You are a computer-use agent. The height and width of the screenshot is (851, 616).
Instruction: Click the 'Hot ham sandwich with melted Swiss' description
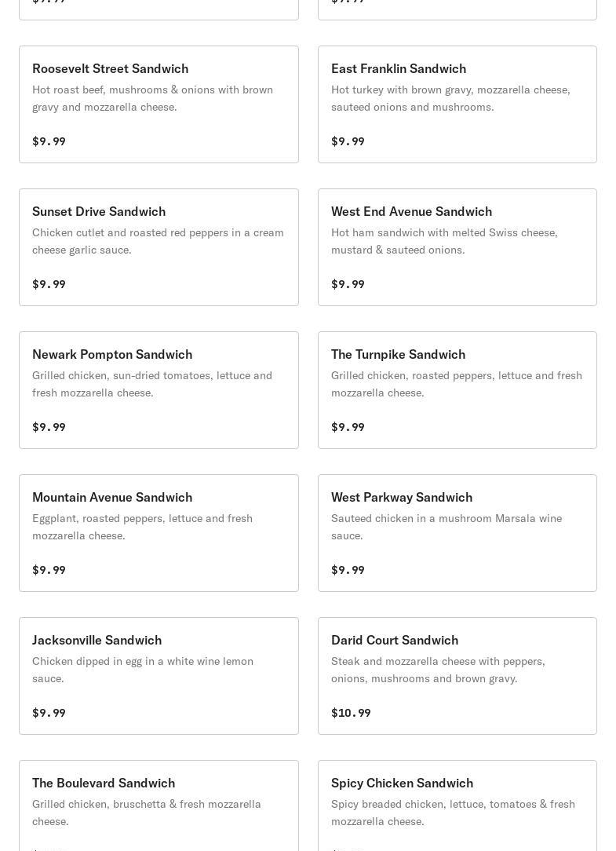pyautogui.click(x=444, y=241)
